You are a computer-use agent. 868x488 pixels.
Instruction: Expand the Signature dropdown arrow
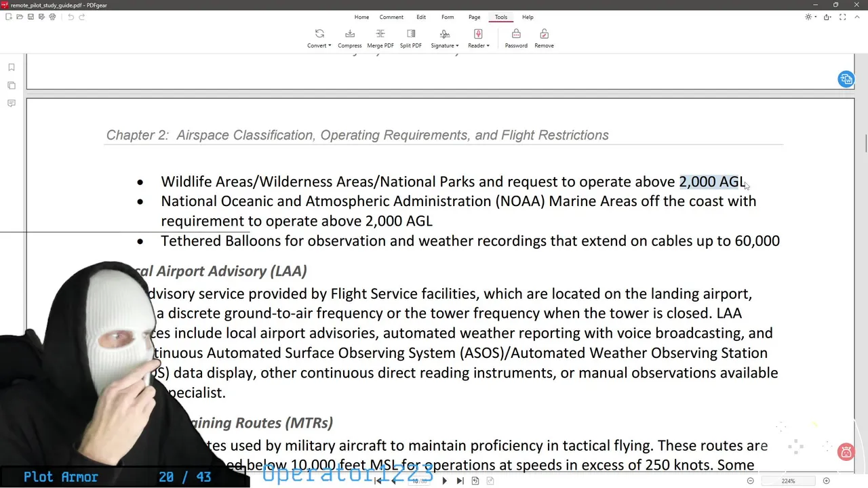click(x=457, y=45)
